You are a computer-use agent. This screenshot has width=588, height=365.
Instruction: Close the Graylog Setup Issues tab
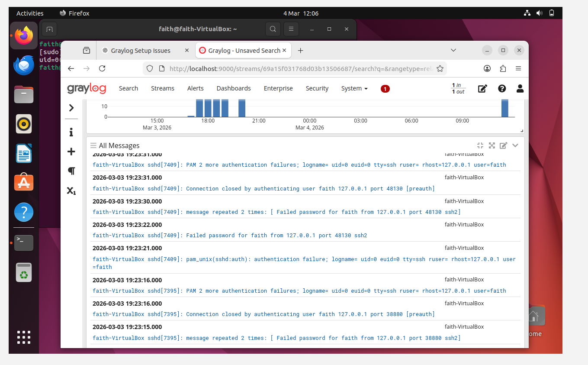[x=187, y=51]
